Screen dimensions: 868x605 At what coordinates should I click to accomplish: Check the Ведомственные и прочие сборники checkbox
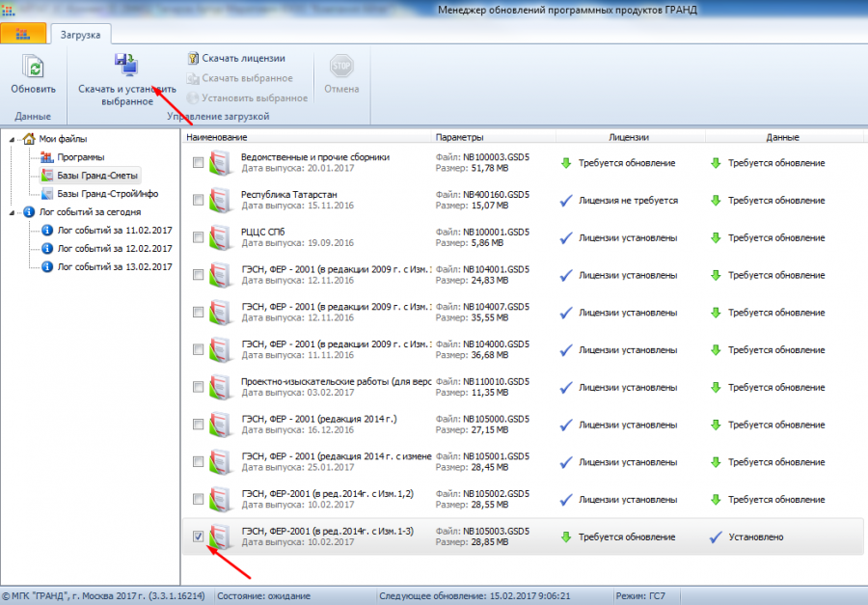[x=198, y=162]
